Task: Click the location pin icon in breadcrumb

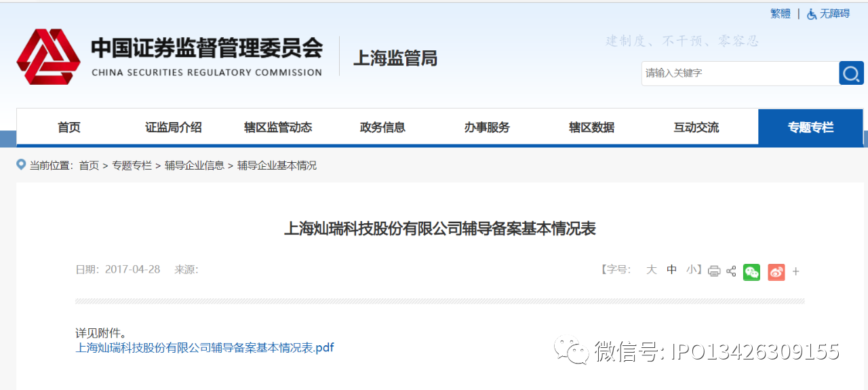Action: (21, 165)
